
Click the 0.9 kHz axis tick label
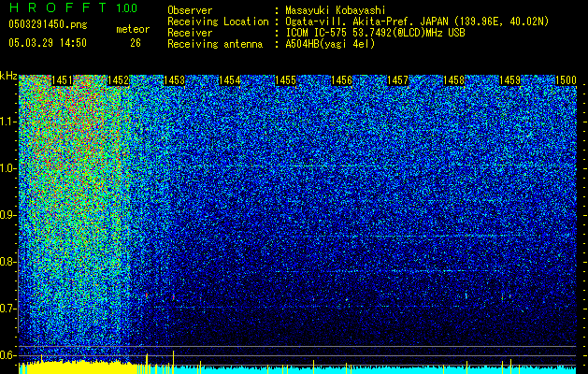7,215
